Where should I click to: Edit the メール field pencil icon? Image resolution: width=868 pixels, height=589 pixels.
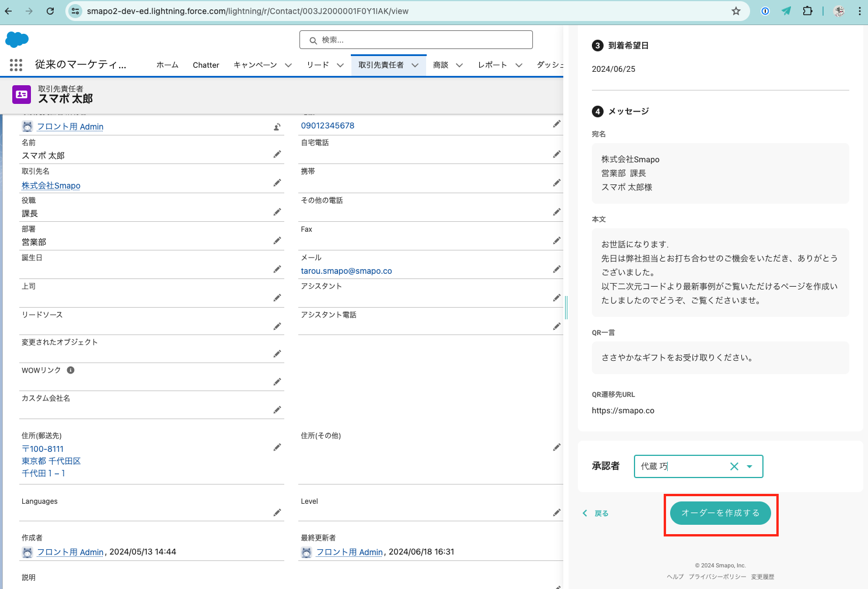pos(557,269)
